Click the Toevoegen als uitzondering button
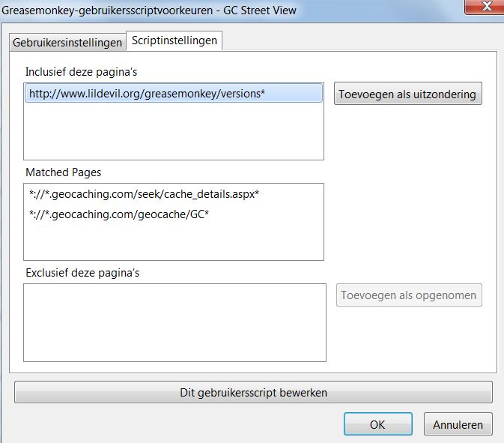Viewport: 504px width, 443px height. 407,94
